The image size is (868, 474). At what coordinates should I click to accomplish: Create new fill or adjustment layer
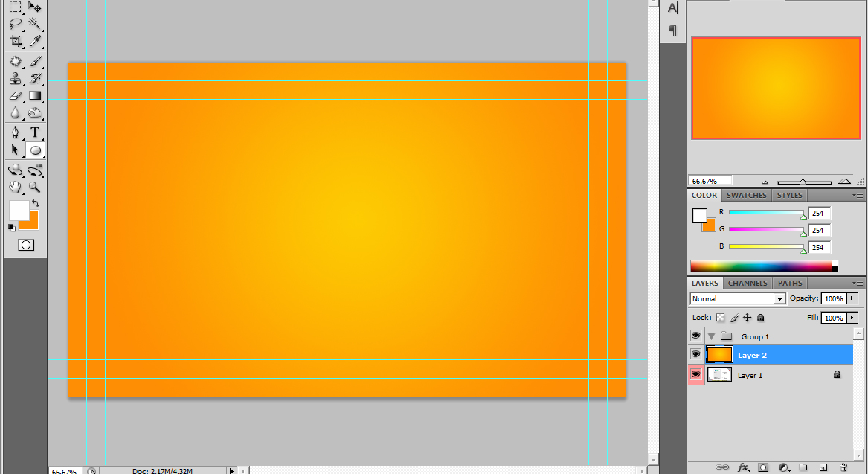pyautogui.click(x=783, y=467)
